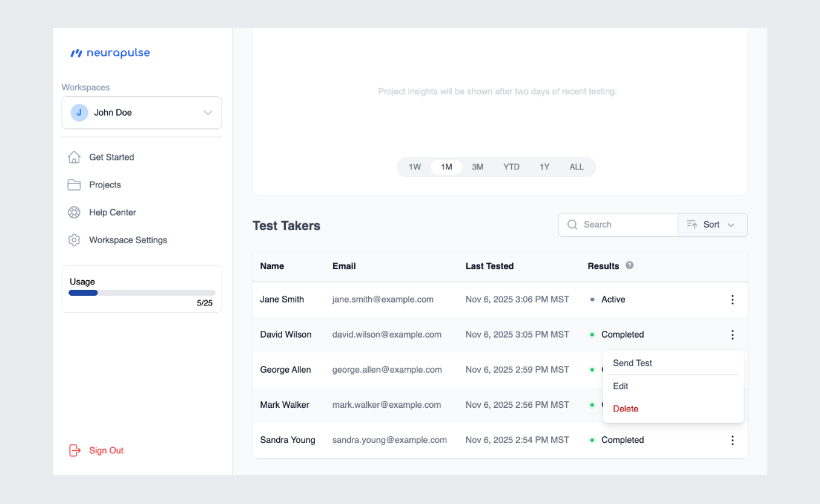The width and height of the screenshot is (820, 504).
Task: Click the Sort arrow icon
Action: [692, 224]
